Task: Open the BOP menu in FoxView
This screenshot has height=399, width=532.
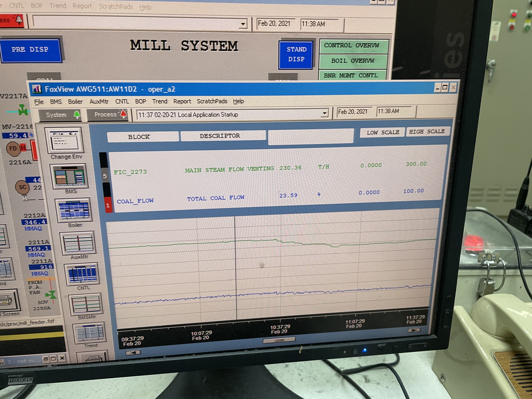Action: 141,101
